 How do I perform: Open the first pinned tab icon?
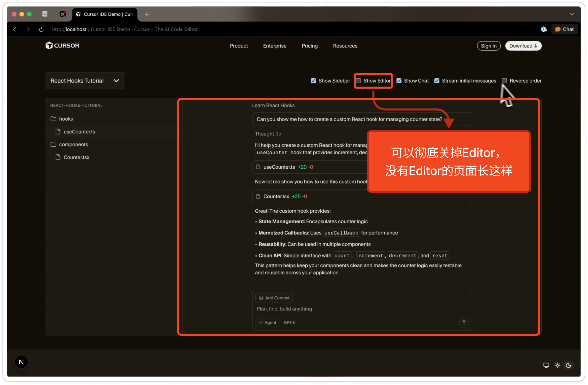pyautogui.click(x=45, y=14)
